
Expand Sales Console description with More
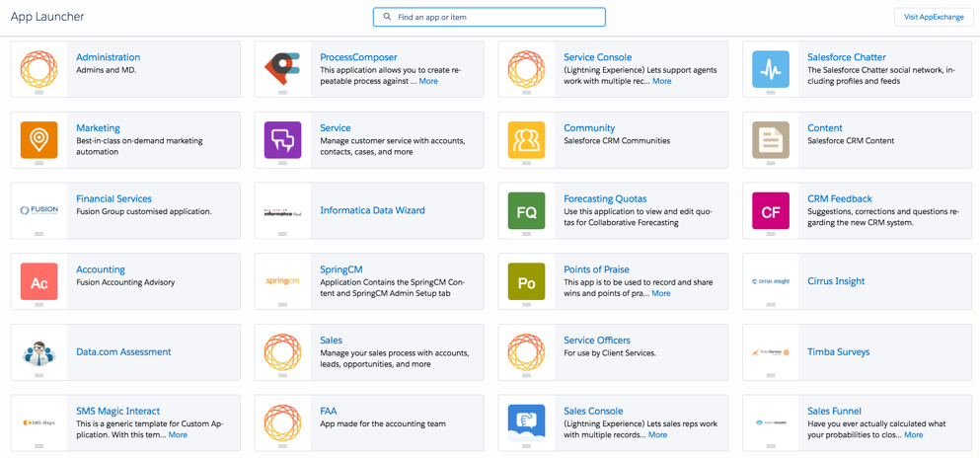coord(657,435)
